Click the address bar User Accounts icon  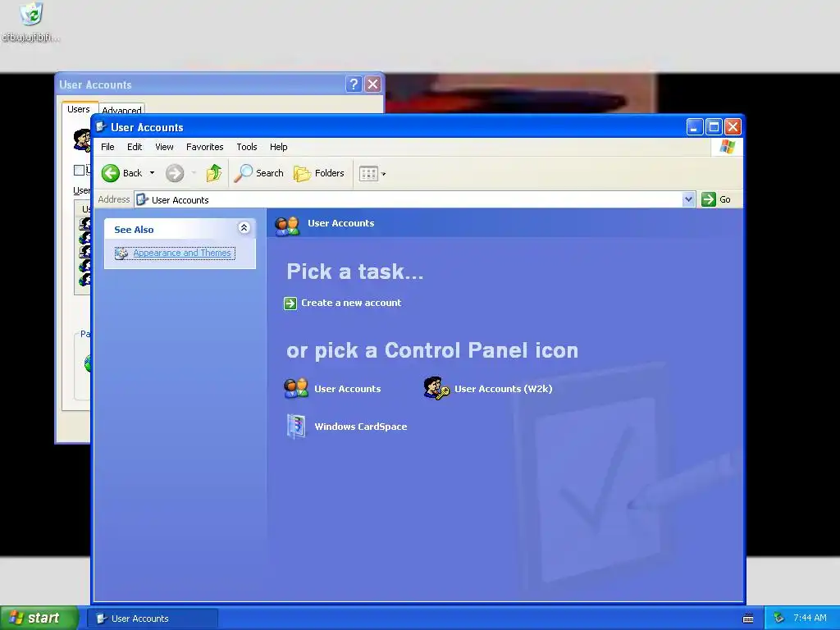[142, 200]
